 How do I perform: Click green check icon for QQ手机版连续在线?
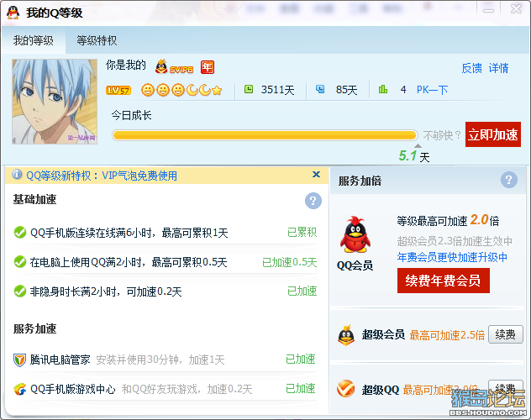[20, 233]
